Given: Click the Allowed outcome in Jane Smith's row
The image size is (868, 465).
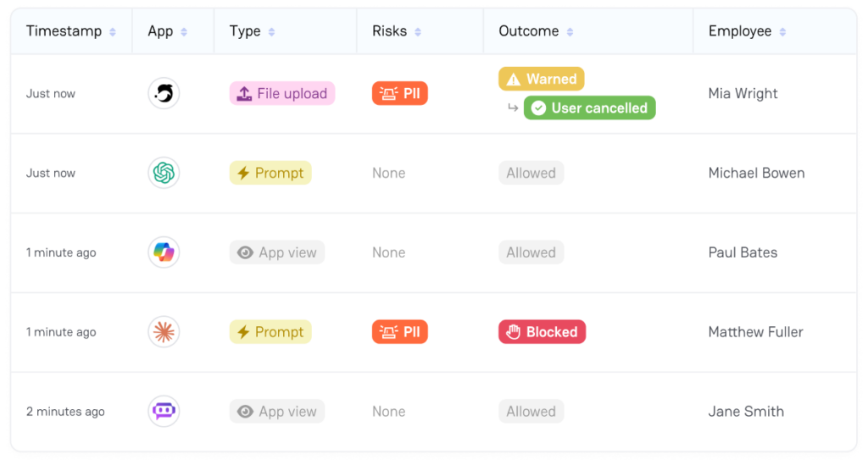Looking at the screenshot, I should pos(531,412).
